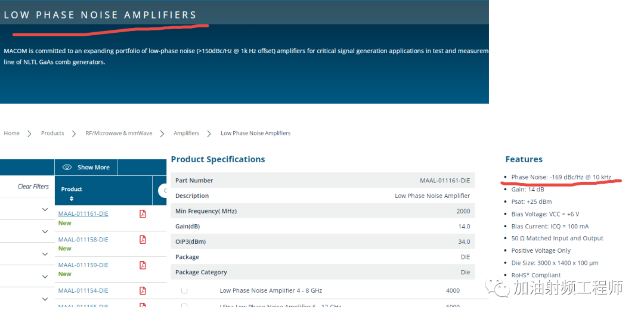This screenshot has height=316, width=644.
Task: Sort by Product column arrows
Action: 72,199
